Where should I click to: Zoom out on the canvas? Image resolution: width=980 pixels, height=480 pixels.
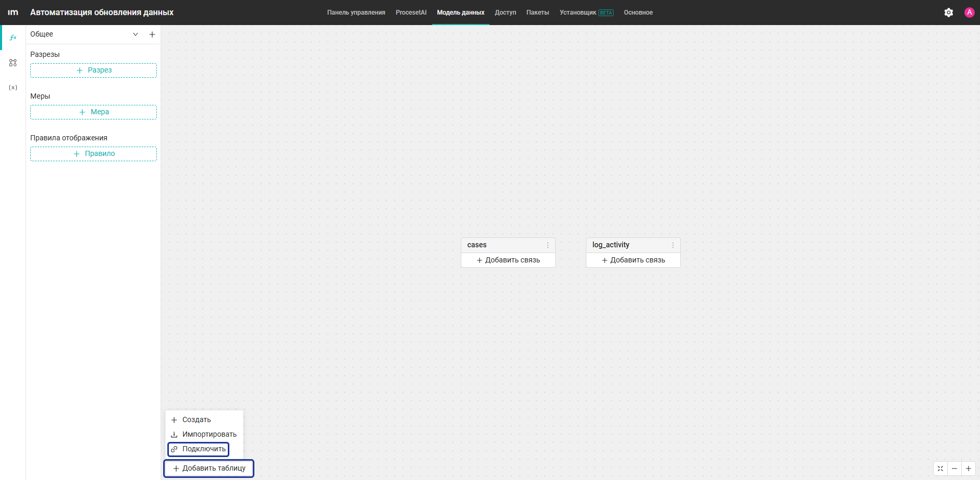coord(954,469)
